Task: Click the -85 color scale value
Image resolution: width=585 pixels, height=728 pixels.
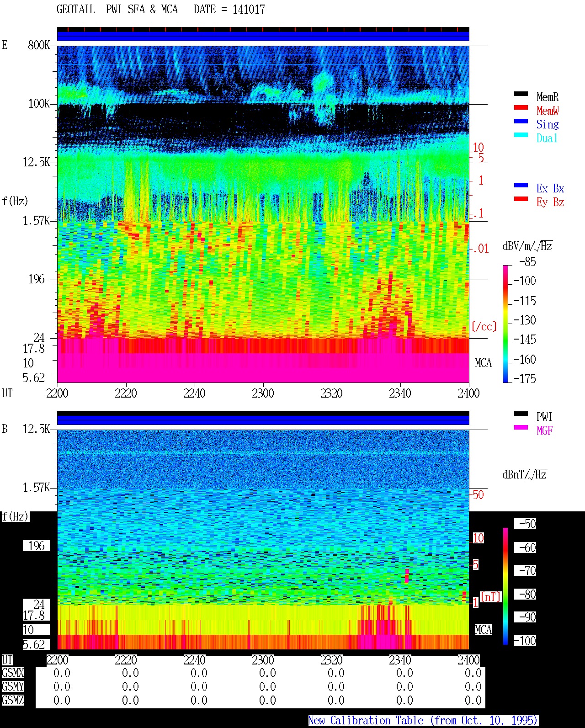Action: pos(527,262)
